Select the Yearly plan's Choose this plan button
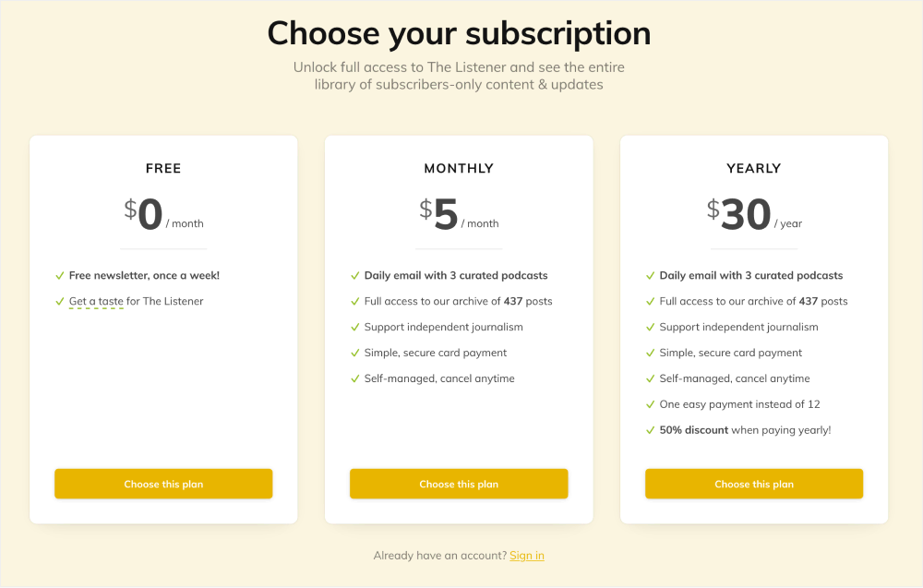Image resolution: width=923 pixels, height=588 pixels. click(753, 483)
